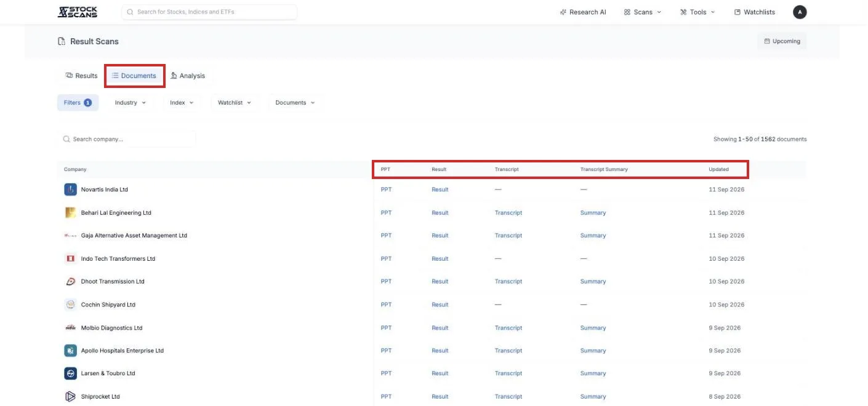
Task: Click the search magnifier icon in top bar
Action: (x=130, y=12)
